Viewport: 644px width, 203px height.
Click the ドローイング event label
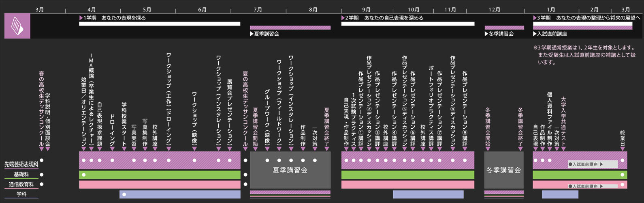coord(112,130)
